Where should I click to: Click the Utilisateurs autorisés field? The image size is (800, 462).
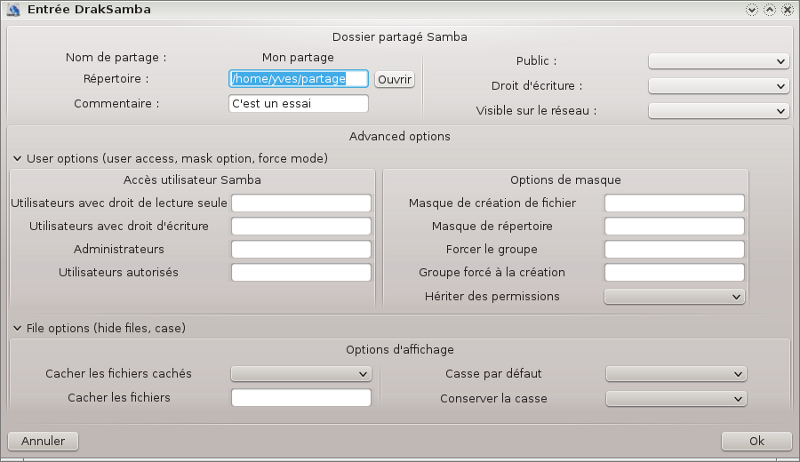tap(301, 272)
